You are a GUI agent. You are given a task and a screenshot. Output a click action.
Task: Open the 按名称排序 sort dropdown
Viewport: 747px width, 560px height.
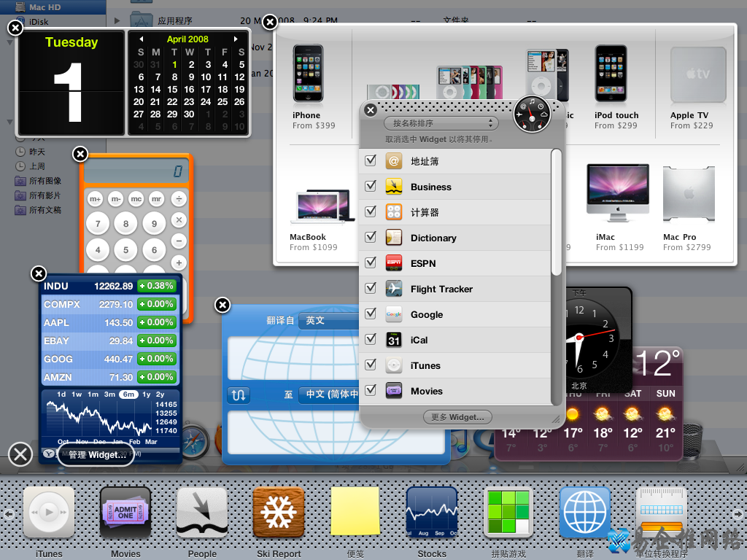(441, 122)
